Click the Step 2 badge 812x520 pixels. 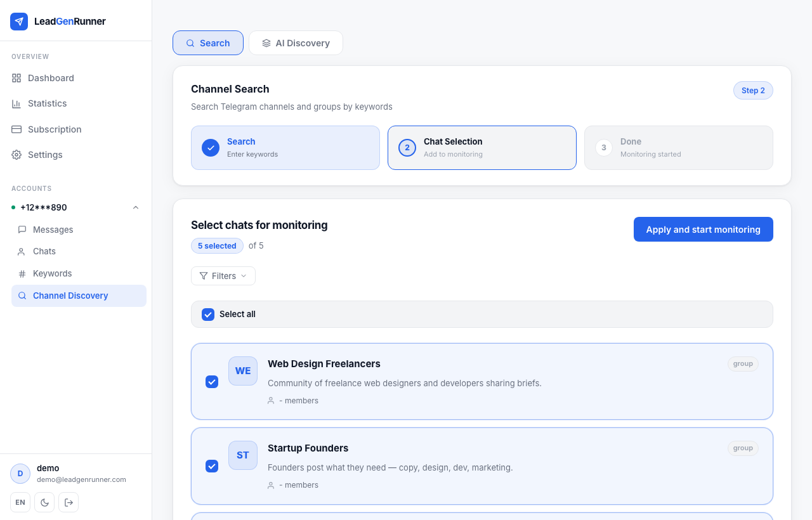tap(753, 91)
